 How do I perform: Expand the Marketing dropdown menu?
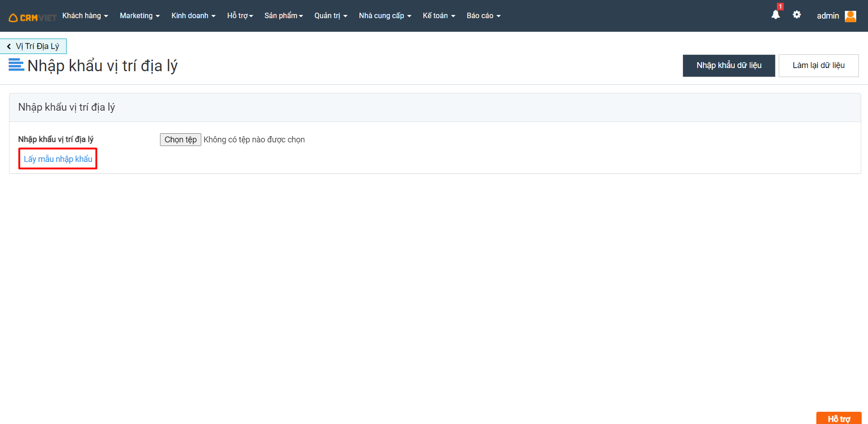pyautogui.click(x=140, y=16)
